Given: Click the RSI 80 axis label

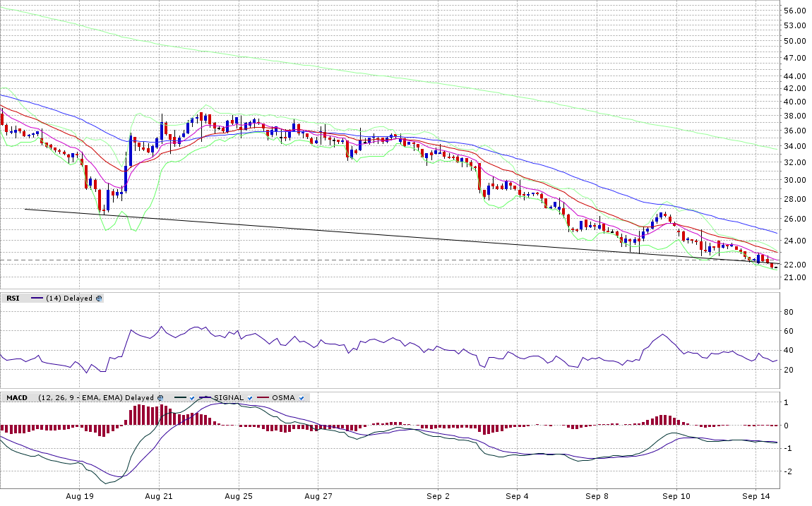Looking at the screenshot, I should [x=789, y=312].
